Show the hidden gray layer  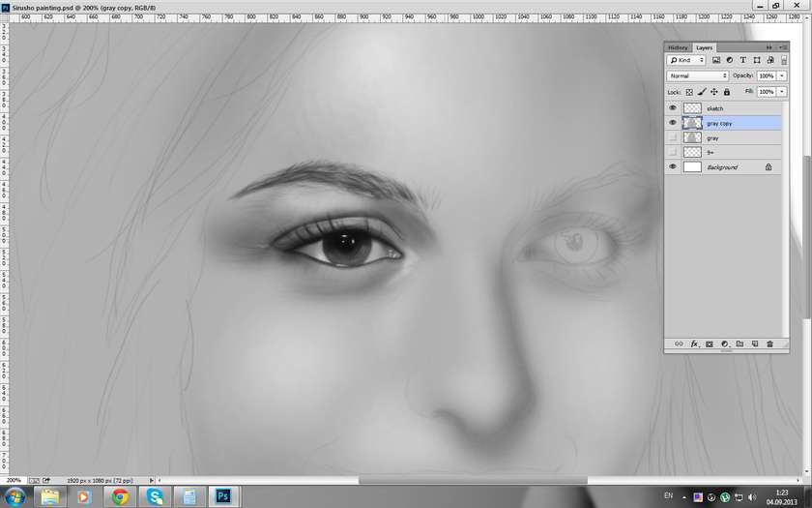click(673, 138)
